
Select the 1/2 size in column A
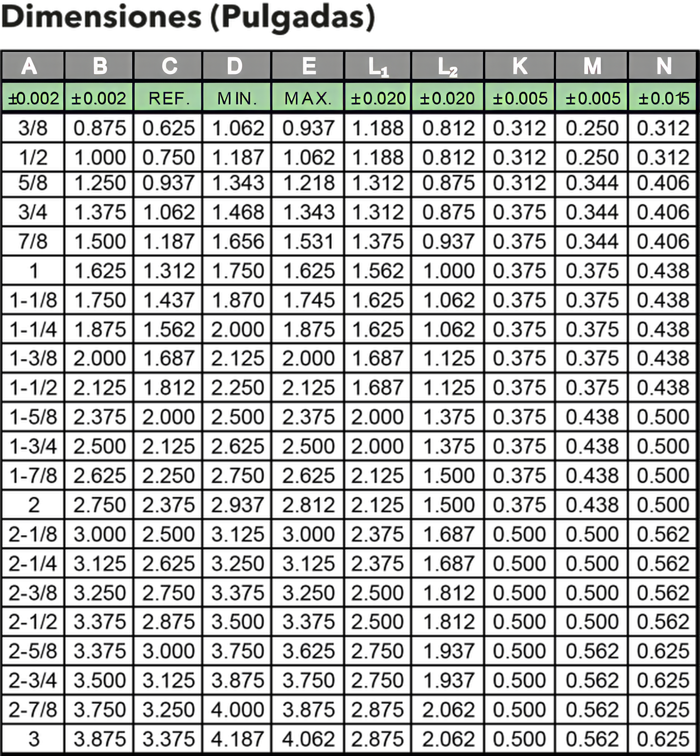pos(33,157)
